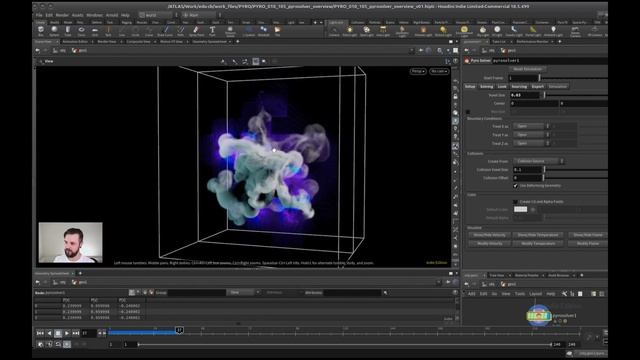Click Play forward on the timeline
Viewport: 640px width, 360px height.
tap(67, 333)
